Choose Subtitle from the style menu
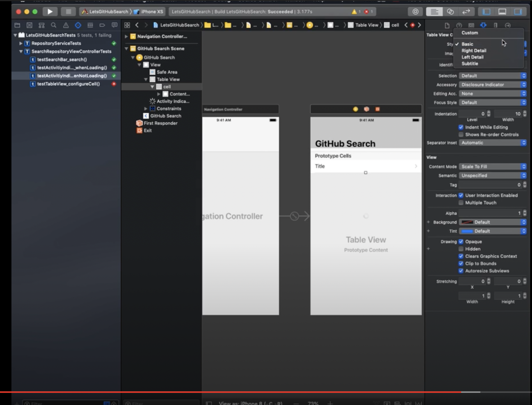Screen dimensions: 532x405 [x=470, y=63]
